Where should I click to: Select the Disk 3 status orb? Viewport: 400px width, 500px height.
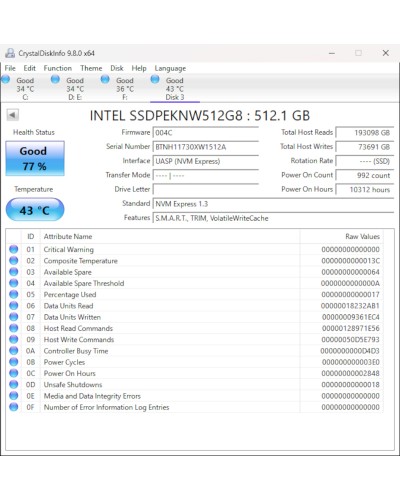[x=155, y=79]
